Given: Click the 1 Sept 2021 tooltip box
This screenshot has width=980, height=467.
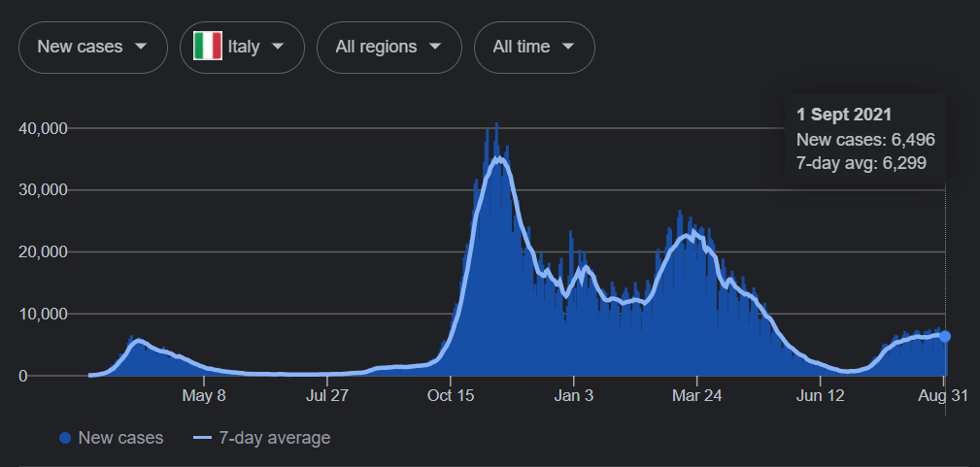Looking at the screenshot, I should 864,139.
